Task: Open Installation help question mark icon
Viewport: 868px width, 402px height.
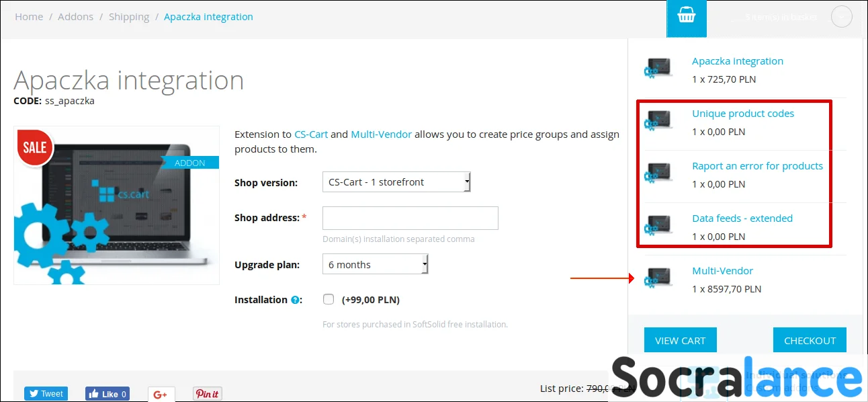Action: (x=295, y=300)
